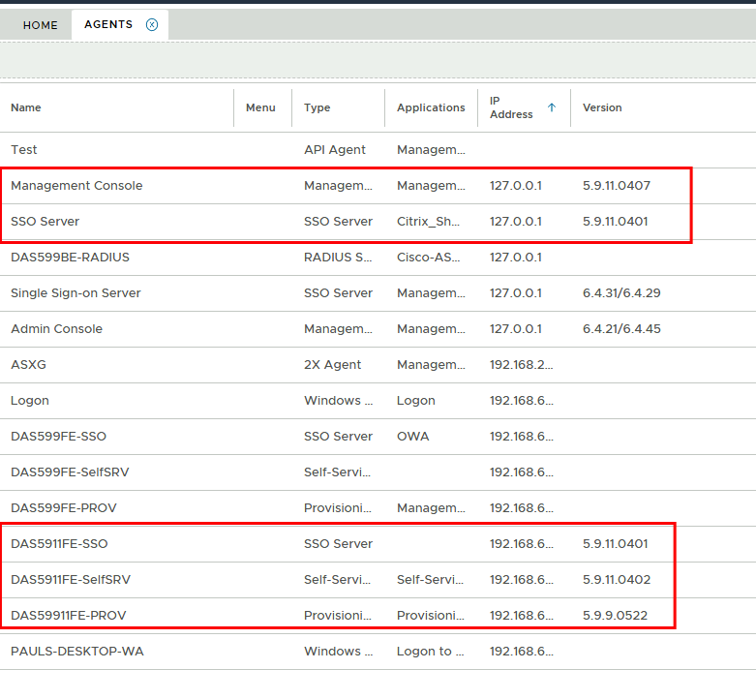The image size is (756, 700).
Task: Sort by the Name column header
Action: [26, 107]
